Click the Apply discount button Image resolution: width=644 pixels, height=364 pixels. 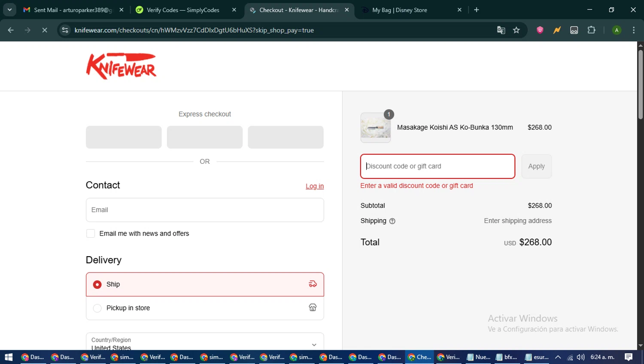click(537, 166)
